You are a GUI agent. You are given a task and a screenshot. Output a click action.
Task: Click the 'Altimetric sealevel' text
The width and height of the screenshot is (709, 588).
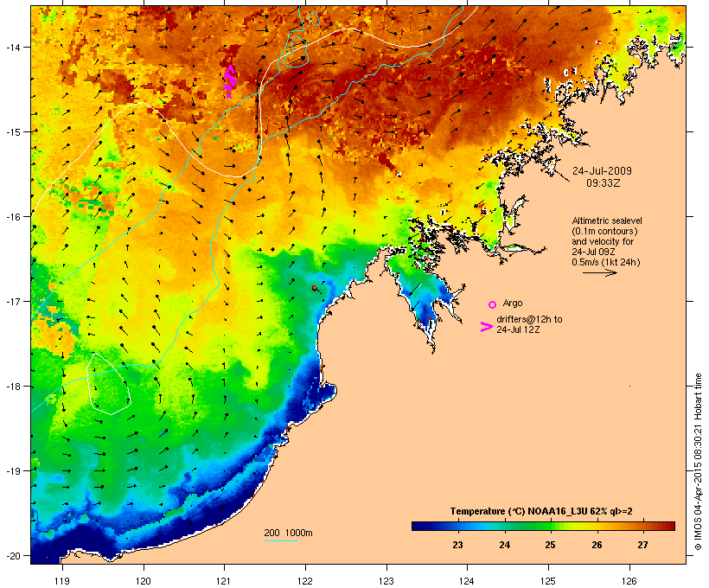coord(607,220)
